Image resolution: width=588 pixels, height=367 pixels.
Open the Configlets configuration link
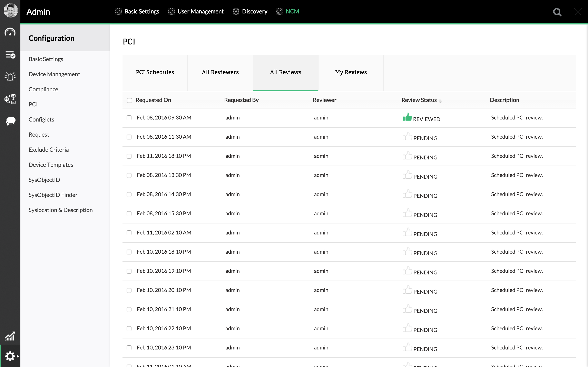pos(41,119)
